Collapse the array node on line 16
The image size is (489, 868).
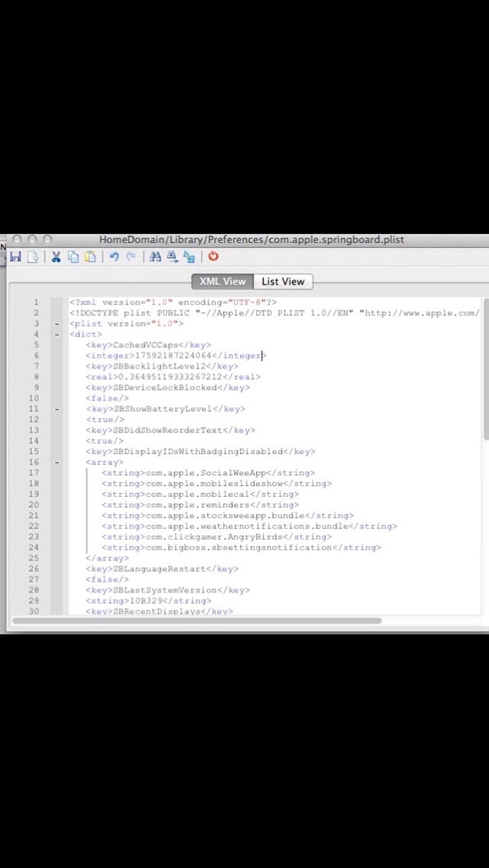point(57,462)
